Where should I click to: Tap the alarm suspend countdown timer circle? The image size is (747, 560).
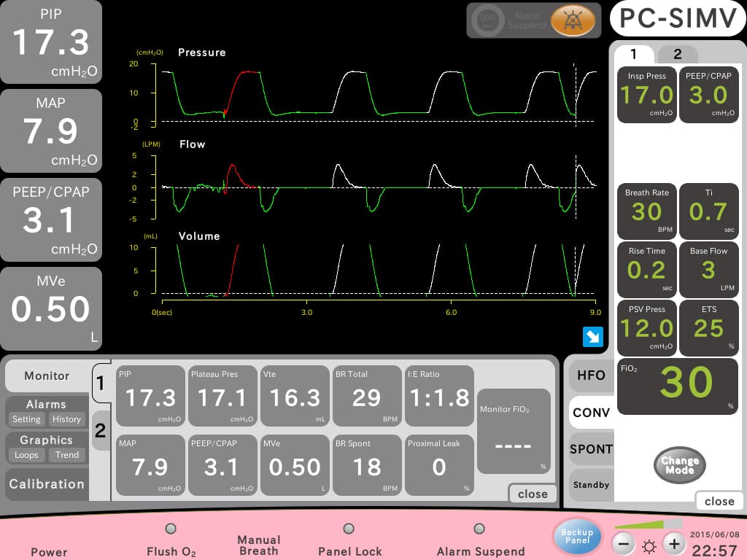pos(487,20)
